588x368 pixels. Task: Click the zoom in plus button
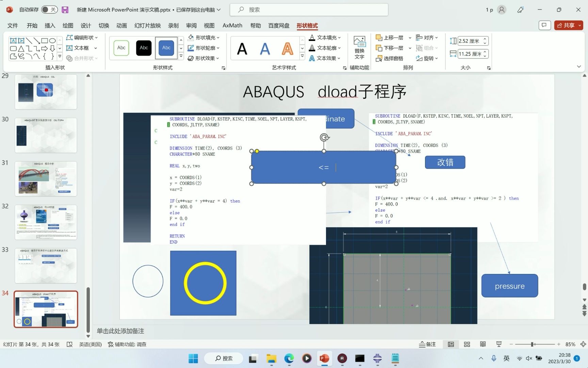[559, 344]
